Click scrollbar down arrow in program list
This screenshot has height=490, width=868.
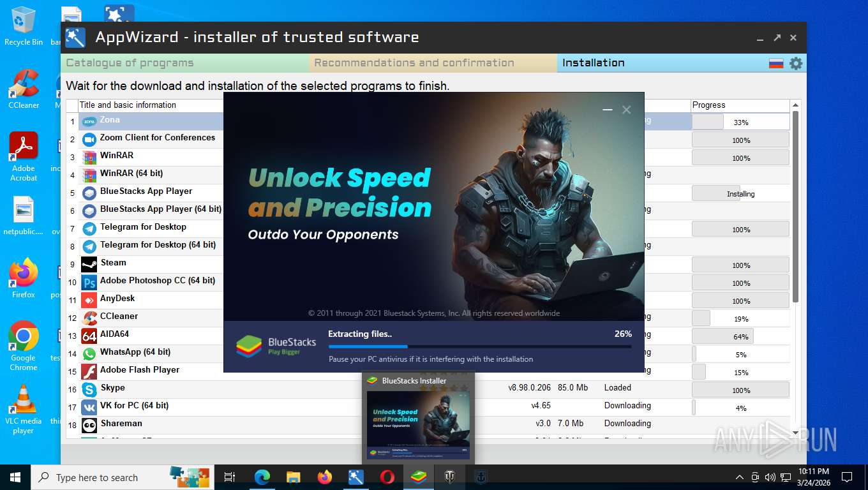[795, 433]
